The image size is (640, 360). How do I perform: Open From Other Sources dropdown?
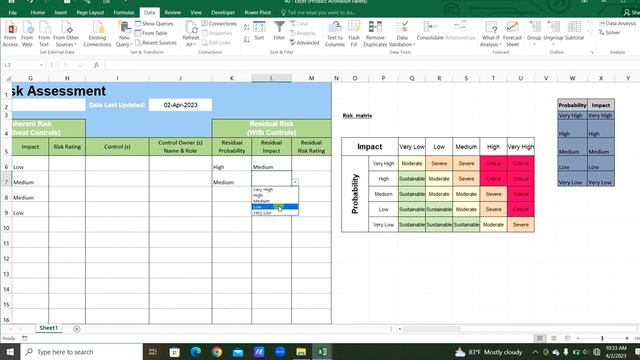66,33
